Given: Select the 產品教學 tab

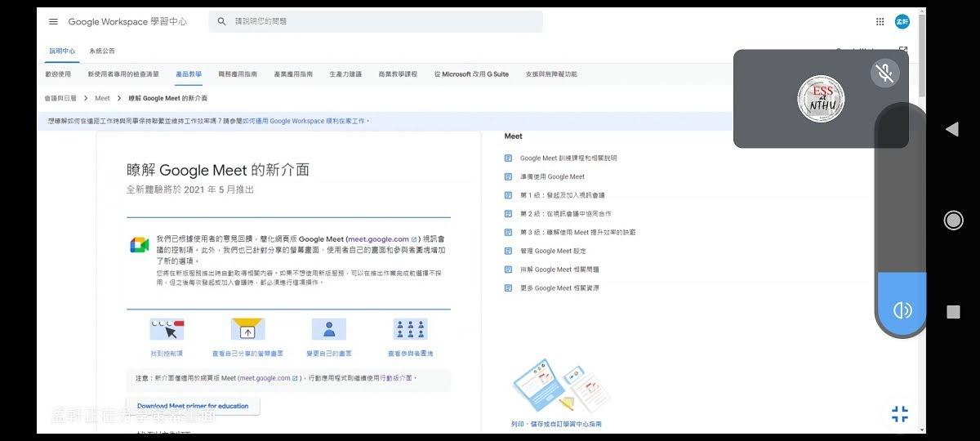Looking at the screenshot, I should coord(189,73).
